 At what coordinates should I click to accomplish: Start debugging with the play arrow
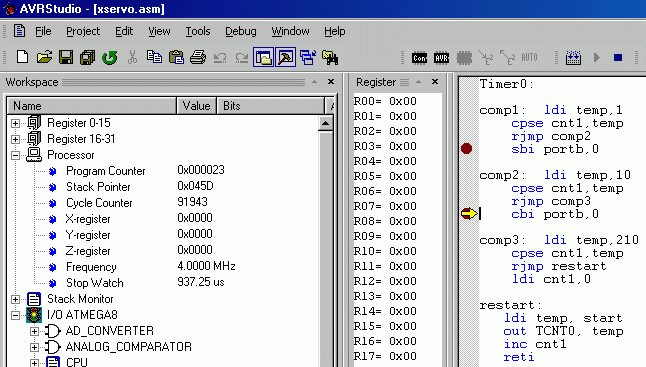pyautogui.click(x=596, y=57)
